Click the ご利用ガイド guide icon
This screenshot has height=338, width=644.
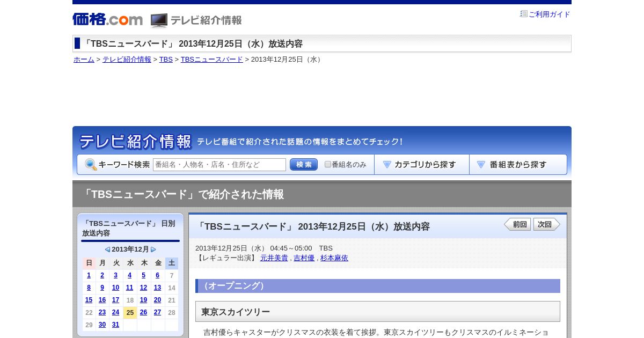click(524, 14)
